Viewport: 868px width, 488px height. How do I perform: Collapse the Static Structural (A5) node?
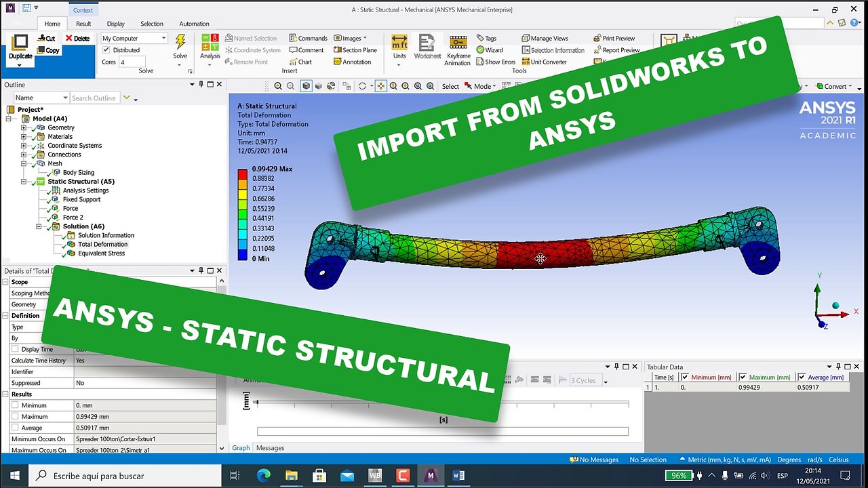[x=24, y=182]
